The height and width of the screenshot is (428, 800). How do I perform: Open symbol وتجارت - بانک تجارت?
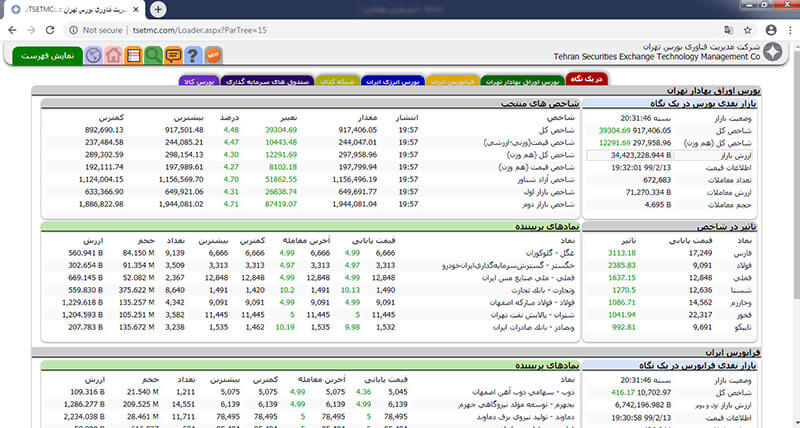[x=542, y=290]
